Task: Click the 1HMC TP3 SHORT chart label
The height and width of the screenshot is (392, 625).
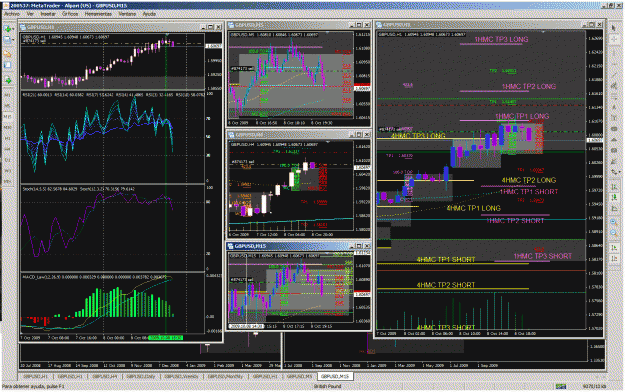Action: (542, 256)
